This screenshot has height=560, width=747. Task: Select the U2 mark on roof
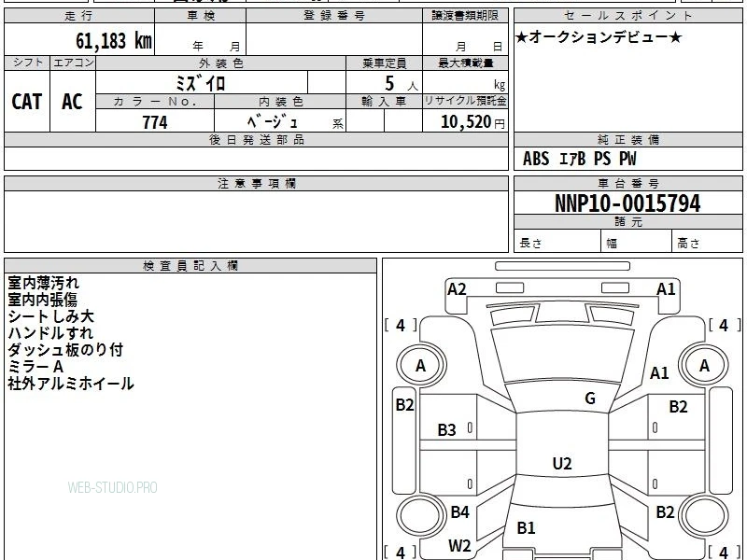click(562, 463)
